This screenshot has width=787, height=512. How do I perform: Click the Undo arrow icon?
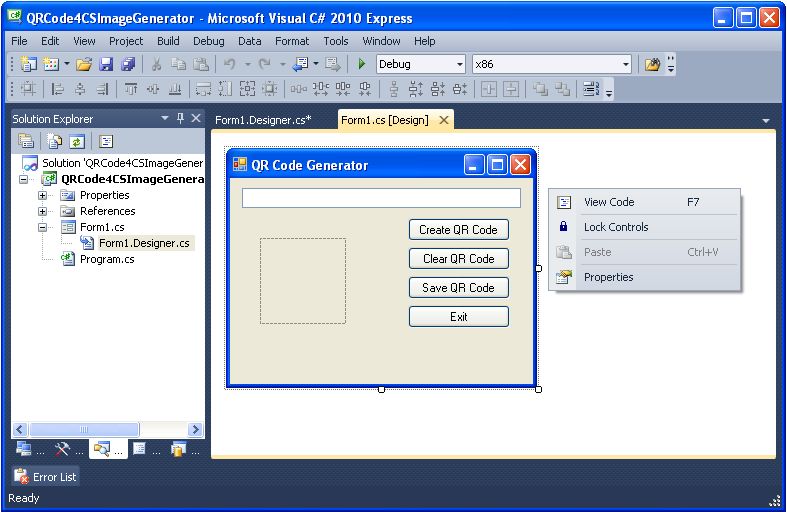coord(229,64)
